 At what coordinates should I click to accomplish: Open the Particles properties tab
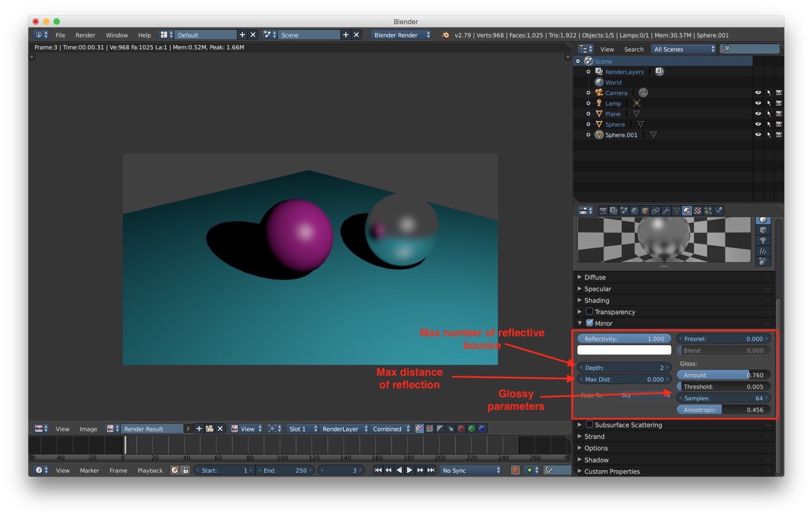click(708, 210)
